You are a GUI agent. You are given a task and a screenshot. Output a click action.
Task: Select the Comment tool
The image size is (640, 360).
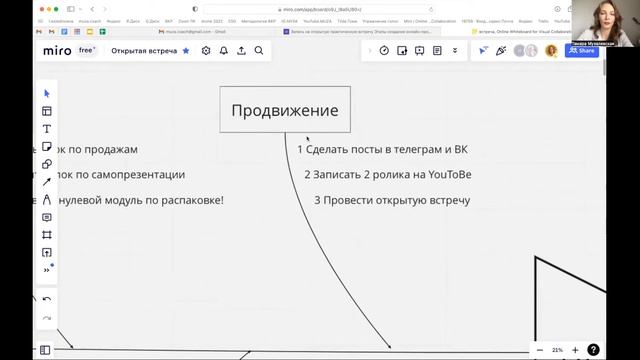tap(47, 217)
